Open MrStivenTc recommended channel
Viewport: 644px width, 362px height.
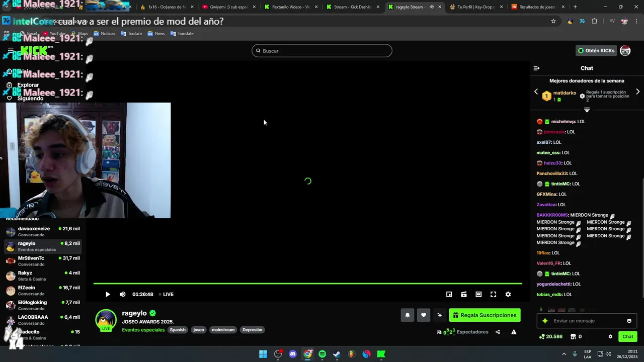(42, 261)
